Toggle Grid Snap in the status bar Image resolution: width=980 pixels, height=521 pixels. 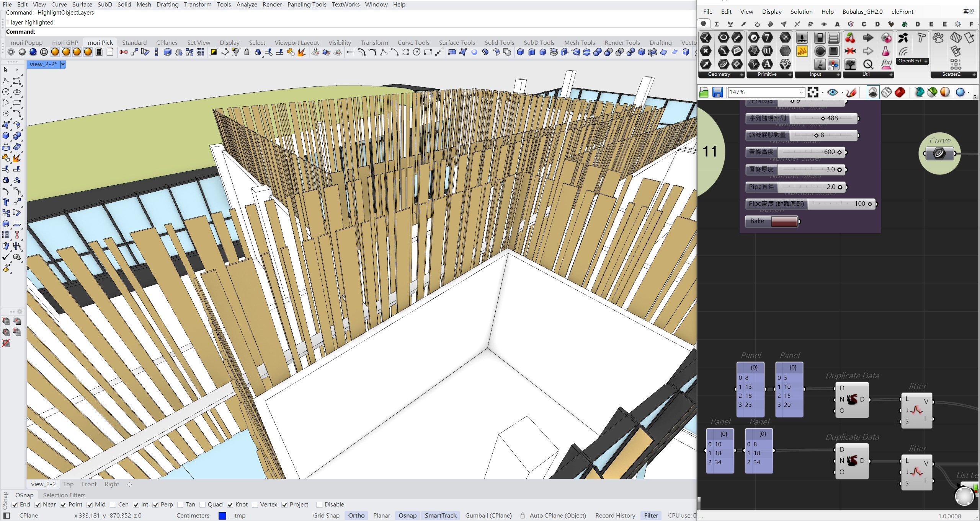(x=326, y=515)
